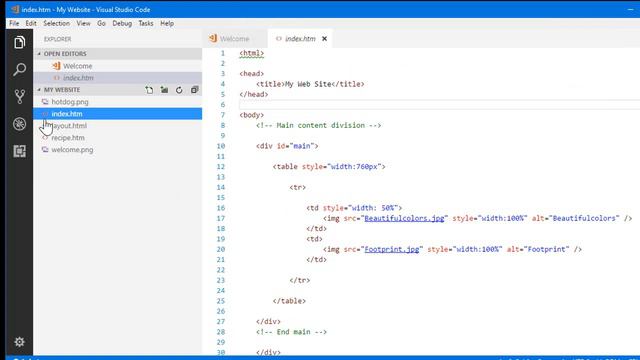The width and height of the screenshot is (640, 360).
Task: Open the Edit menu
Action: pyautogui.click(x=31, y=23)
